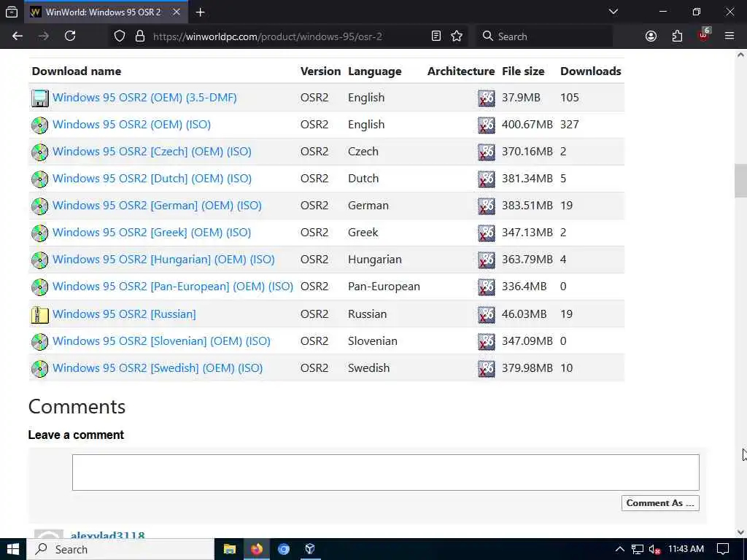Click the Comment As ... button

[x=660, y=503]
